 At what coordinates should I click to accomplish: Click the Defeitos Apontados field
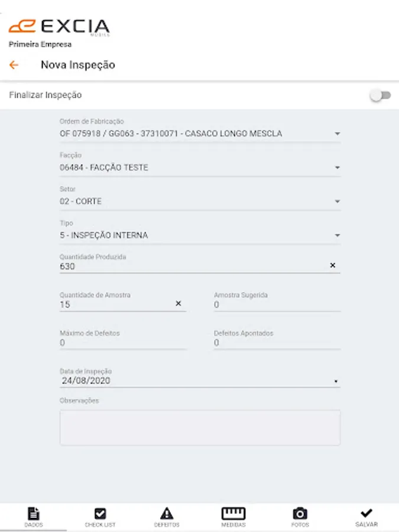tap(277, 343)
